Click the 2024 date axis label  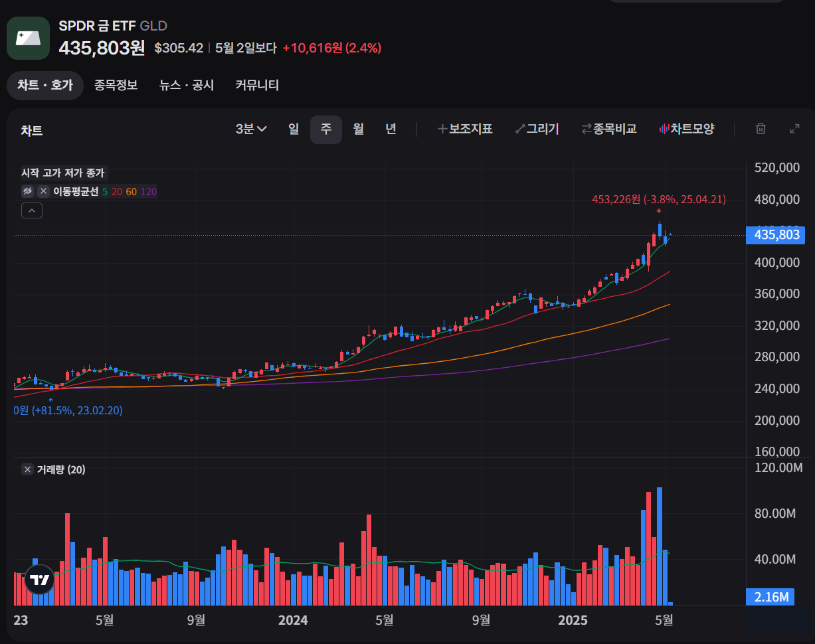pyautogui.click(x=293, y=620)
